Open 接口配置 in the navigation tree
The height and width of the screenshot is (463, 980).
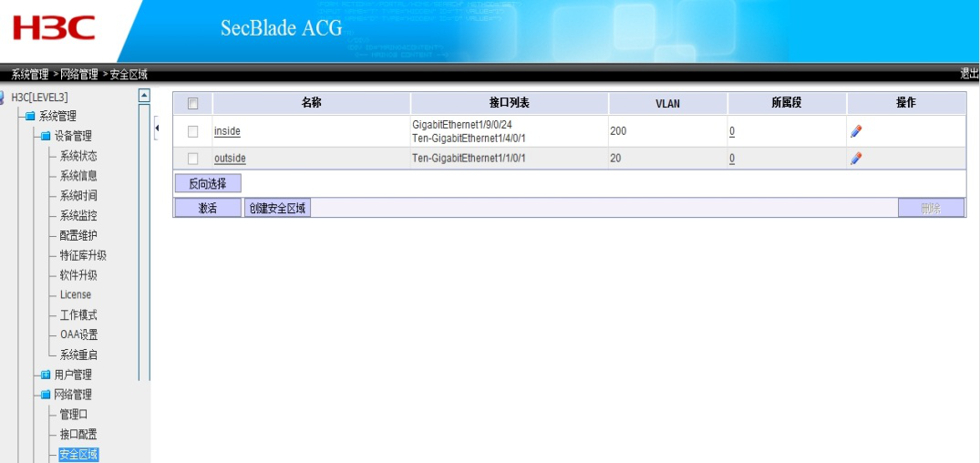(78, 435)
